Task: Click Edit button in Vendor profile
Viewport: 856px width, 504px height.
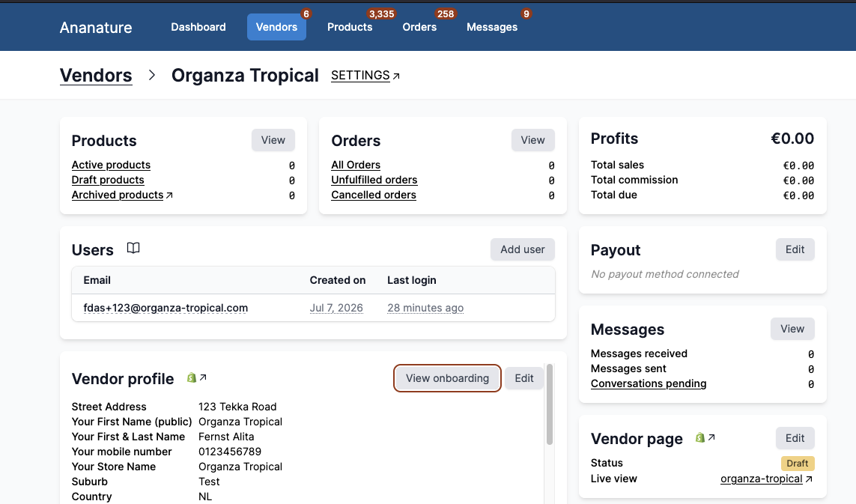Action: [x=524, y=378]
